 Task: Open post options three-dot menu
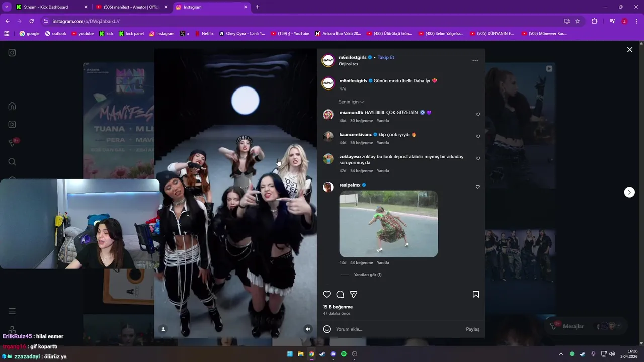coord(475,60)
